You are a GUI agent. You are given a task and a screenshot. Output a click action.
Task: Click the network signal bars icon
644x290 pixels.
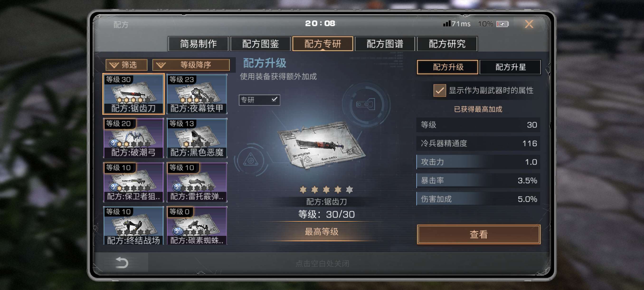pos(447,24)
